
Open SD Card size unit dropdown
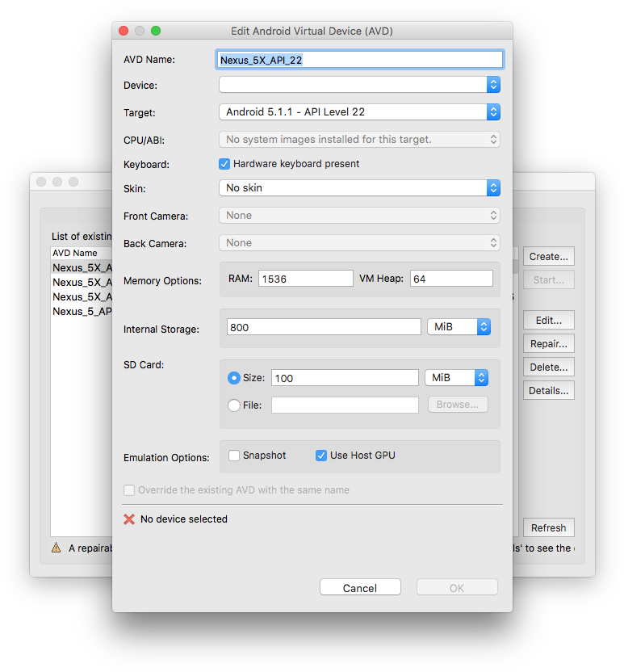tap(457, 378)
